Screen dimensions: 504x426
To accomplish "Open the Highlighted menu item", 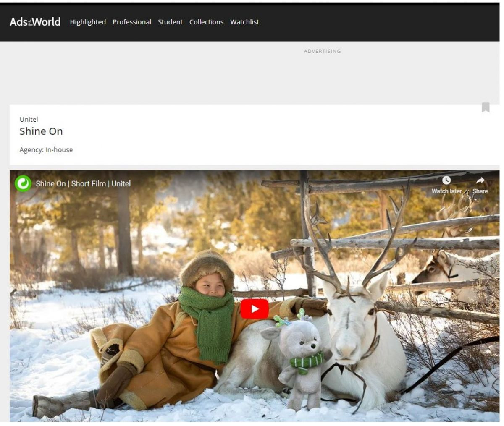I will coord(88,22).
